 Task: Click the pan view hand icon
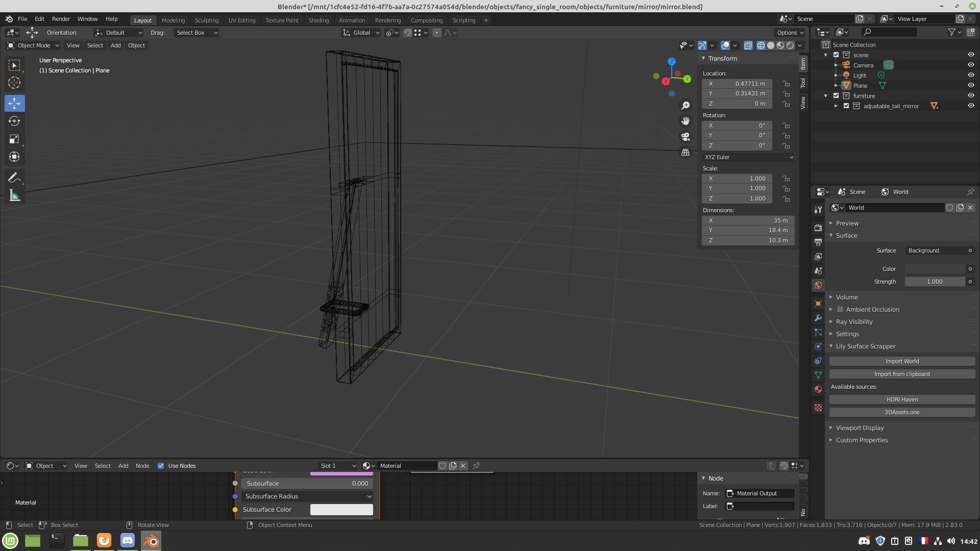(x=685, y=121)
